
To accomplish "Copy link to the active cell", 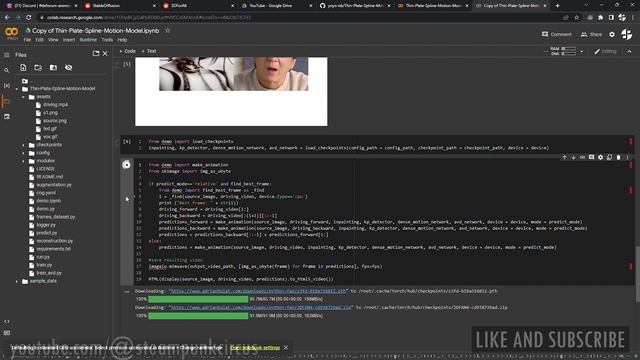I will coord(582,158).
